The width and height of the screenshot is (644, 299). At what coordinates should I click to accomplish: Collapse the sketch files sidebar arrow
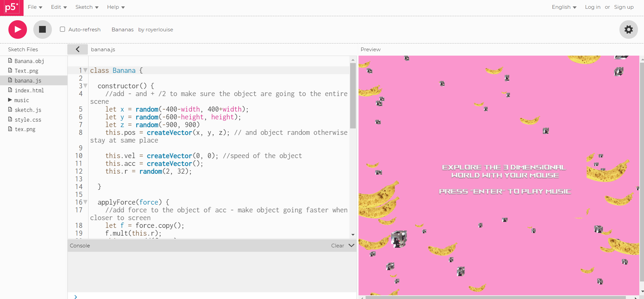(x=77, y=49)
